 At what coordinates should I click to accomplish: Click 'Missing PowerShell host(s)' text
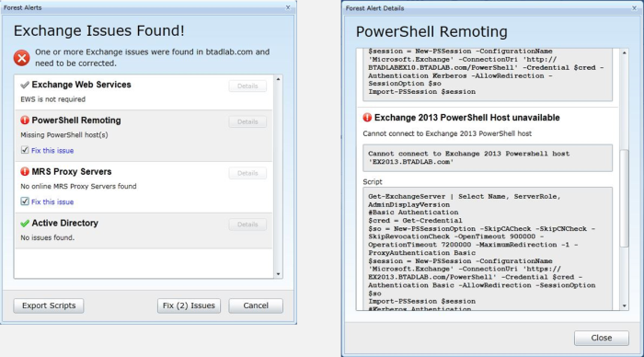click(64, 135)
